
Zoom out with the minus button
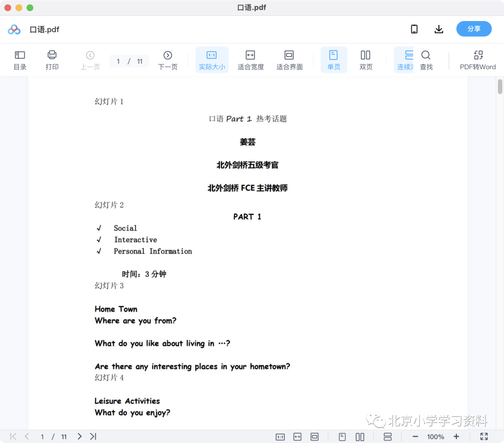[415, 436]
